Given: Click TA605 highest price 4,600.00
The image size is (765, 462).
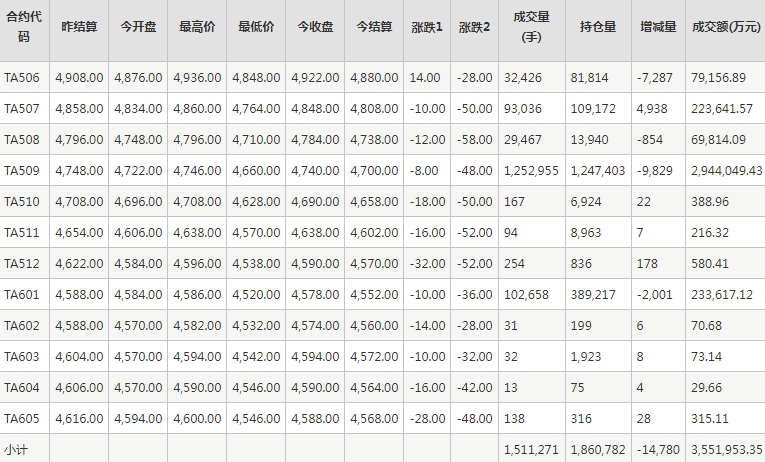Looking at the screenshot, I should 197,419.
